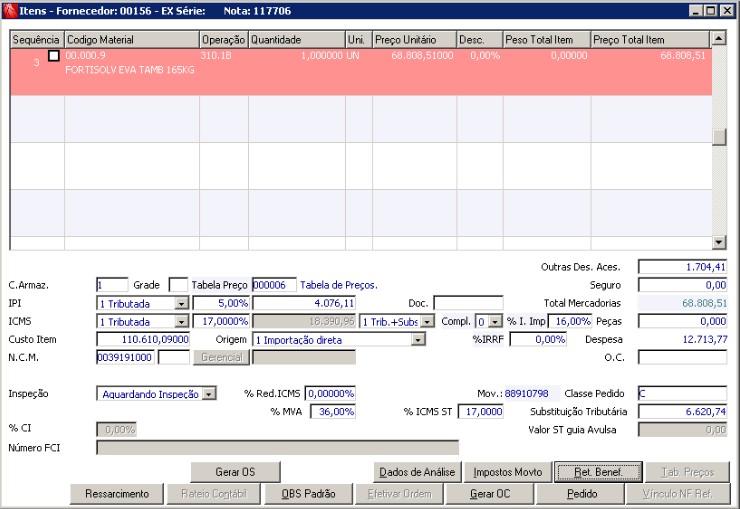Open the Compl. dropdown
The height and width of the screenshot is (509, 740).
tap(495, 322)
